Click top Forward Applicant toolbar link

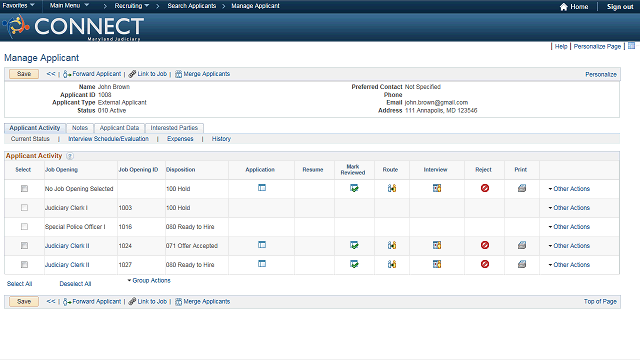[x=92, y=74]
